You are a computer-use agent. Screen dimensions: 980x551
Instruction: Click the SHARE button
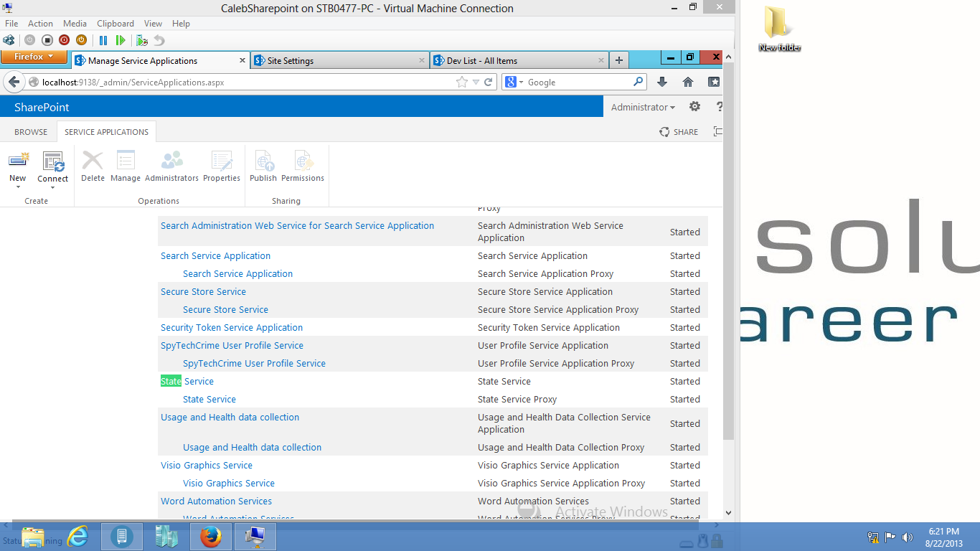(679, 132)
